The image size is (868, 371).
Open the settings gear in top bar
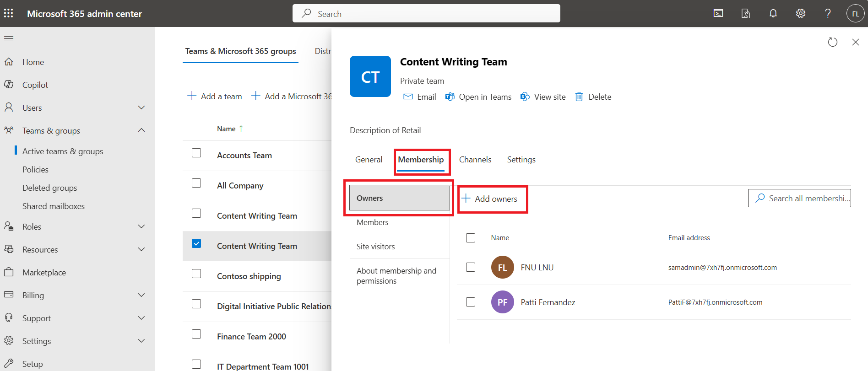coord(801,13)
